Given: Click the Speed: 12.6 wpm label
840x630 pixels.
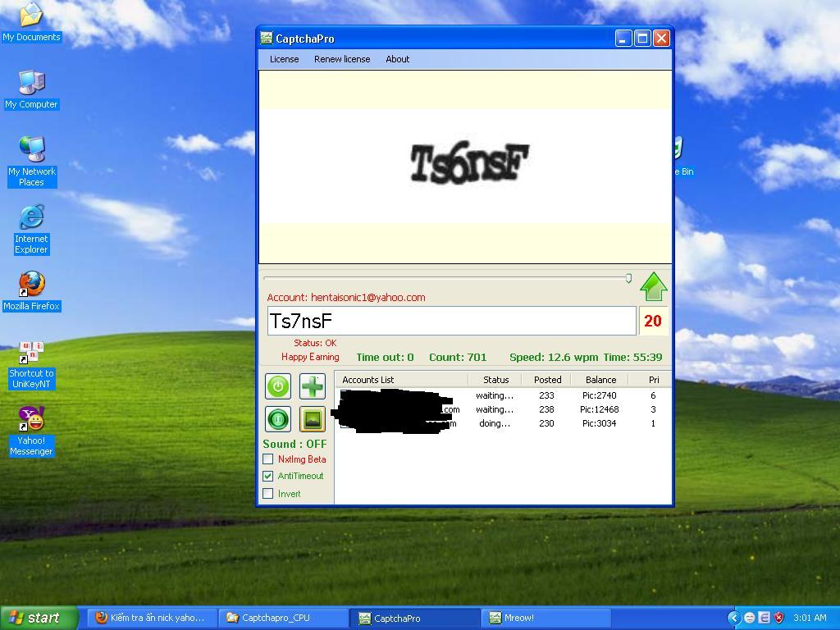Looking at the screenshot, I should coord(554,358).
